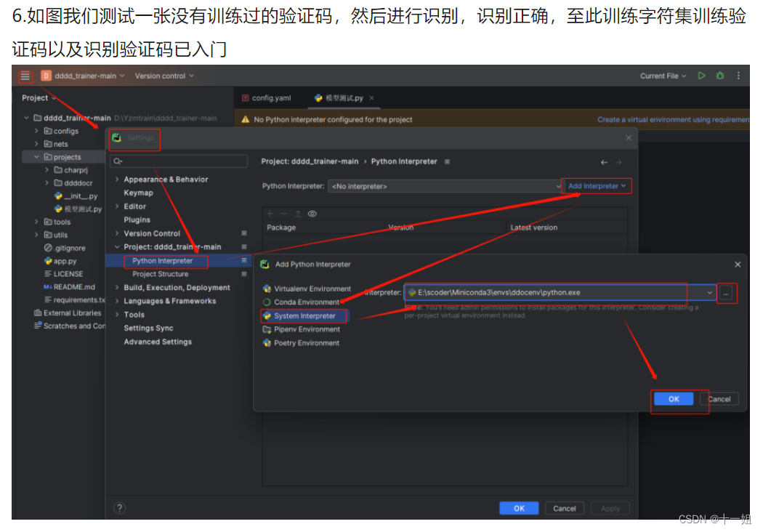Click the Python file icon of app.py
The width and height of the screenshot is (763, 532).
(48, 261)
